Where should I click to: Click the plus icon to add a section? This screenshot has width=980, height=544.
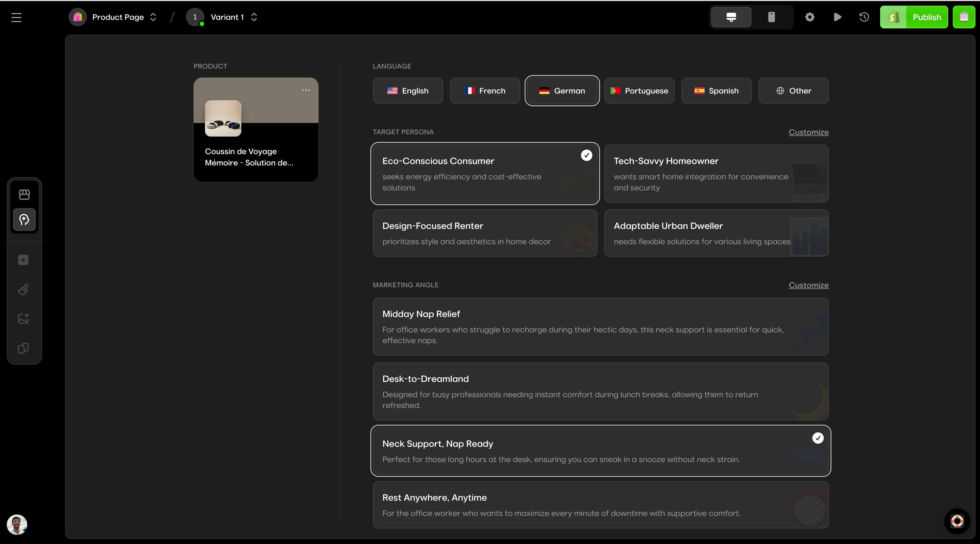[x=23, y=260]
